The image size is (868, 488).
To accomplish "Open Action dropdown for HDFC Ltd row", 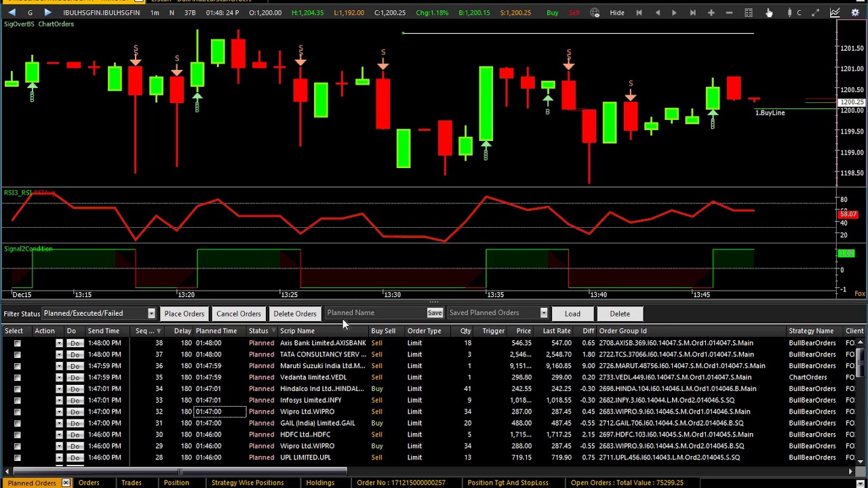I will click(59, 434).
